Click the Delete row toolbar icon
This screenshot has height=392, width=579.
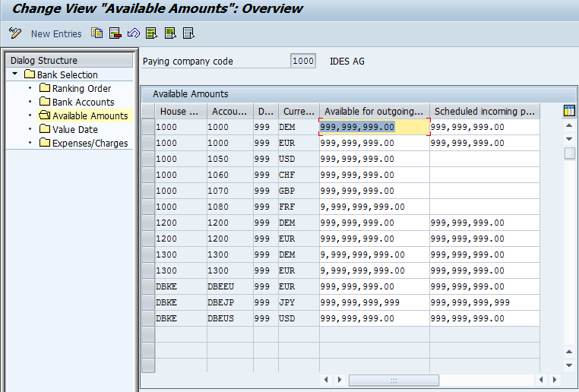point(115,33)
